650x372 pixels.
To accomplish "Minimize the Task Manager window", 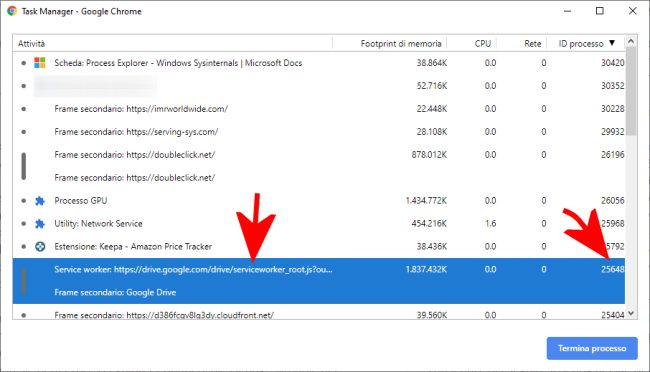I will 568,11.
